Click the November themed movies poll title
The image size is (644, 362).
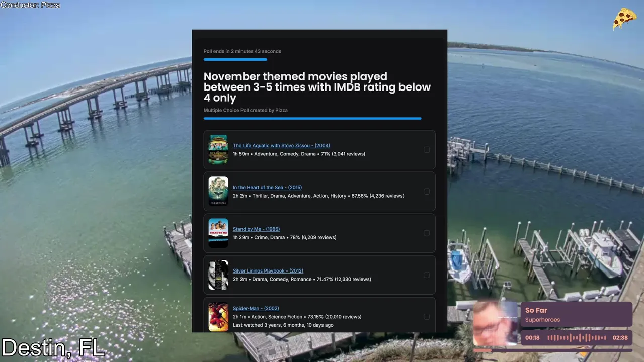click(x=317, y=87)
